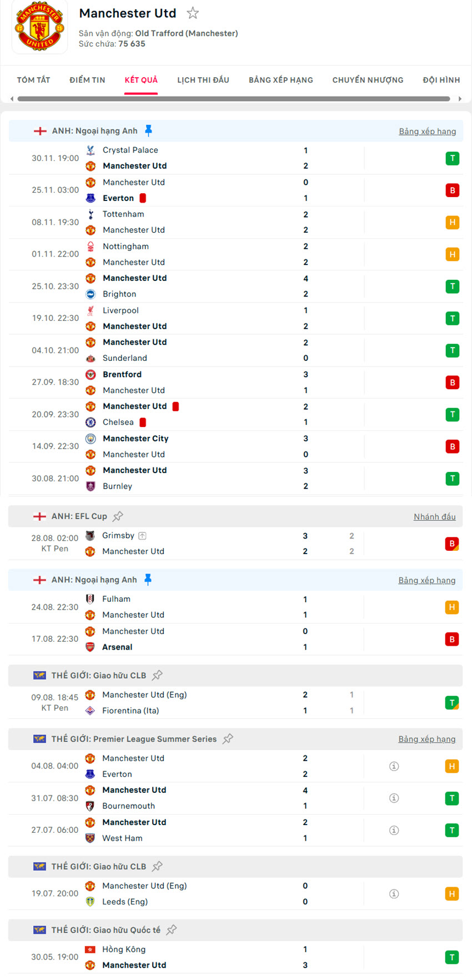The height and width of the screenshot is (980, 472).
Task: Switch to the LỊCH THI ĐẤU tab
Action: 203,79
